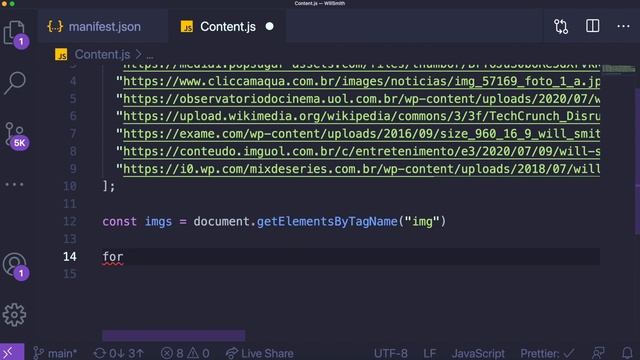Image resolution: width=640 pixels, height=360 pixels.
Task: Open the upload.wikimedia.org URL
Action: point(361,116)
